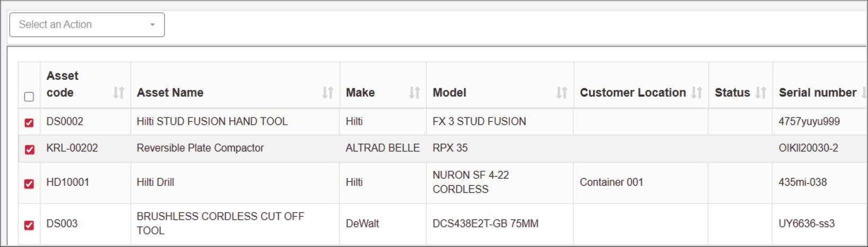Viewport: 868px width, 247px height.
Task: Untick the DS003 row checkbox
Action: click(29, 225)
